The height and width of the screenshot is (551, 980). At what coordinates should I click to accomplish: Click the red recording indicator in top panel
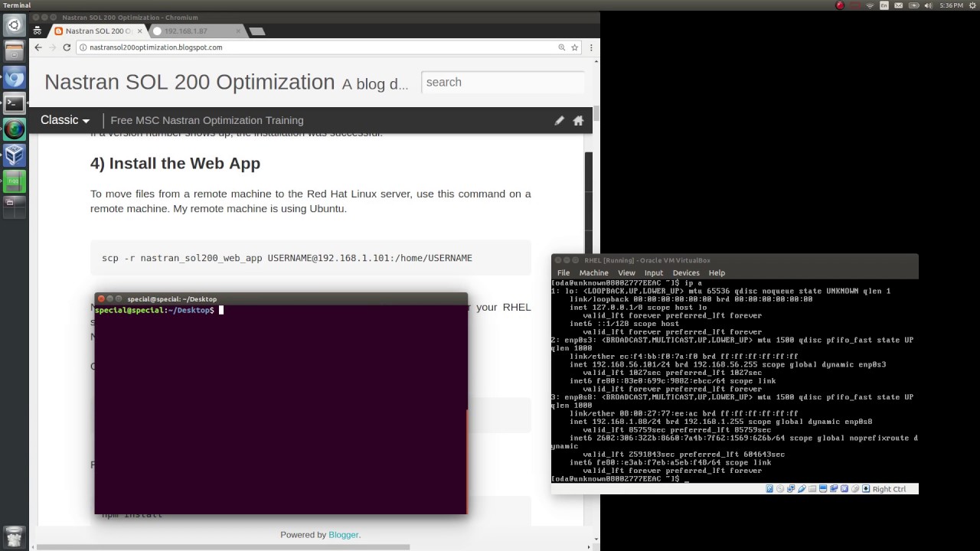point(840,5)
